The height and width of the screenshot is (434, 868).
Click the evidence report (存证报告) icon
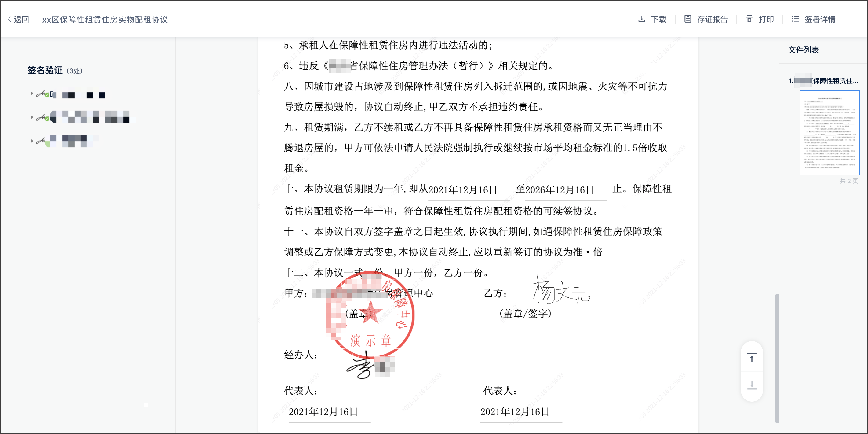coord(688,19)
